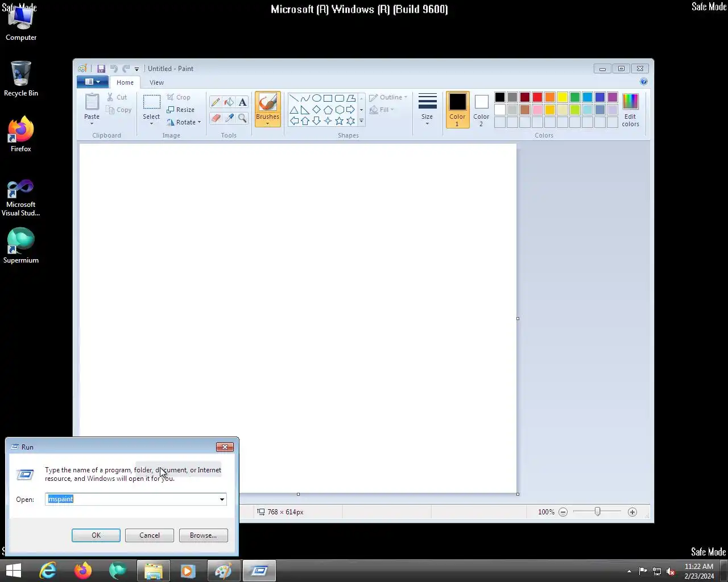Click the zoom in plus button
Image resolution: width=728 pixels, height=582 pixels.
[x=632, y=512]
